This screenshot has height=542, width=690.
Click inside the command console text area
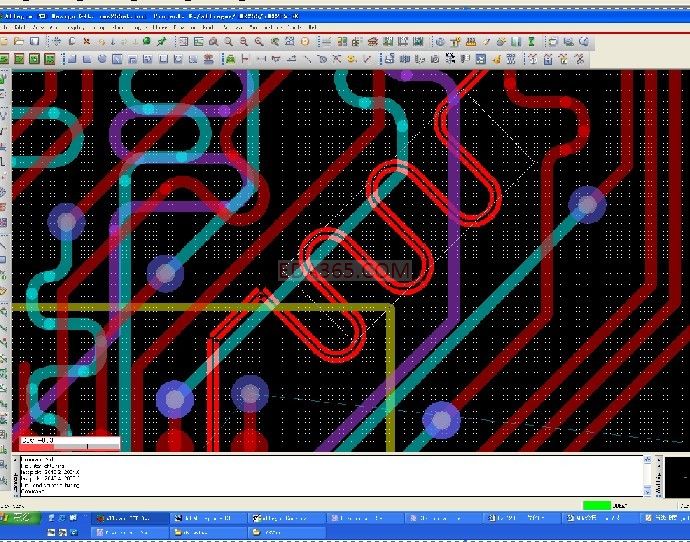pos(331,476)
